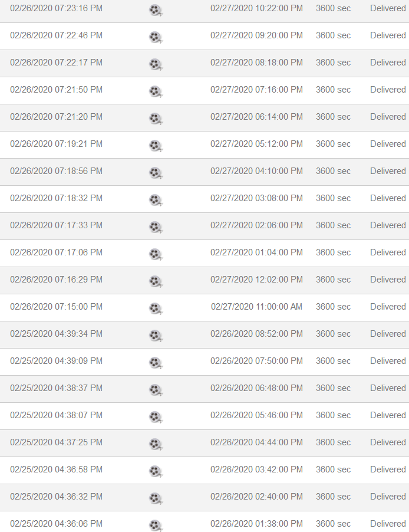Select video icon for 02/26/2020 07:19:21 PM entry

pos(155,145)
